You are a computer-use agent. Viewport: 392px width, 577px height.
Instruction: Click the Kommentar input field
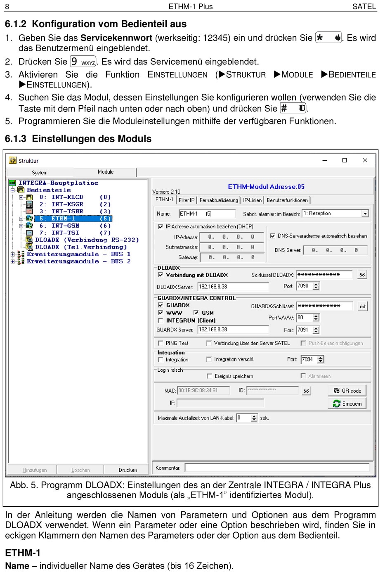(277, 468)
